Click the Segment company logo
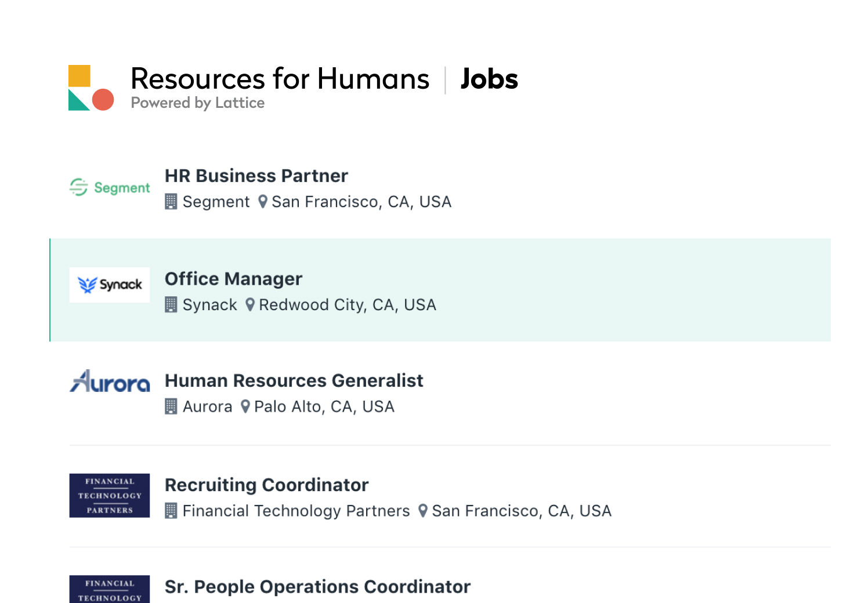Viewport: 868px width, 603px height. coord(110,187)
